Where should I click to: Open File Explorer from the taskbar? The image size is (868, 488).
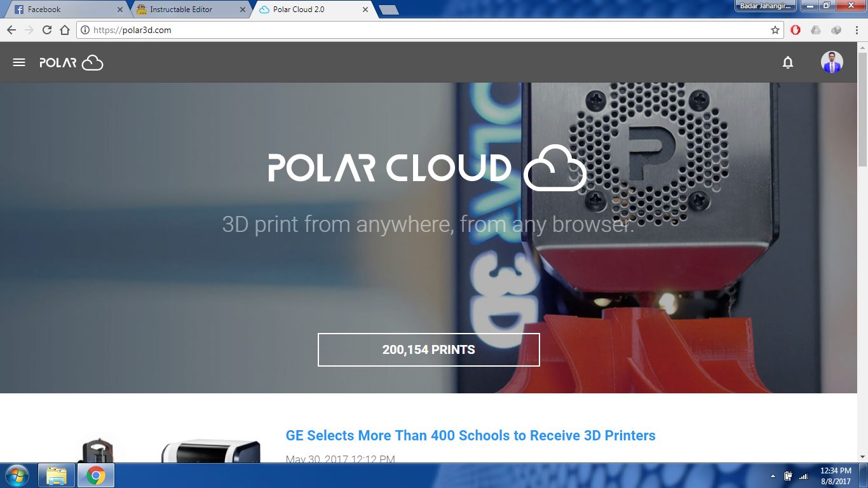tap(57, 475)
